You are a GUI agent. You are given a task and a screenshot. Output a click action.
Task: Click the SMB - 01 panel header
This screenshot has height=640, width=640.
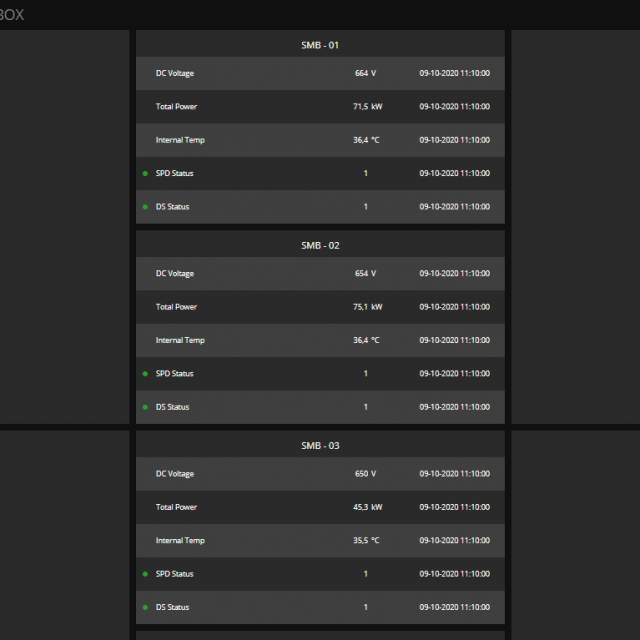tap(320, 45)
